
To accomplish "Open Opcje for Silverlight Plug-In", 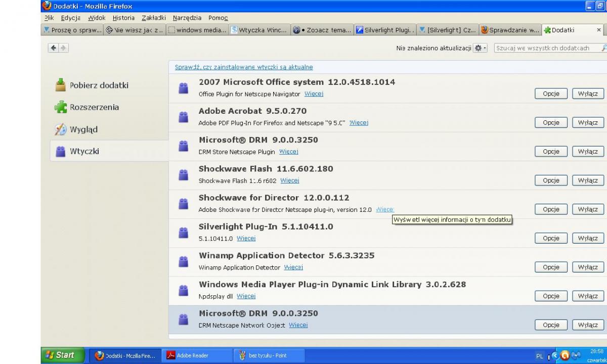I will click(x=551, y=238).
